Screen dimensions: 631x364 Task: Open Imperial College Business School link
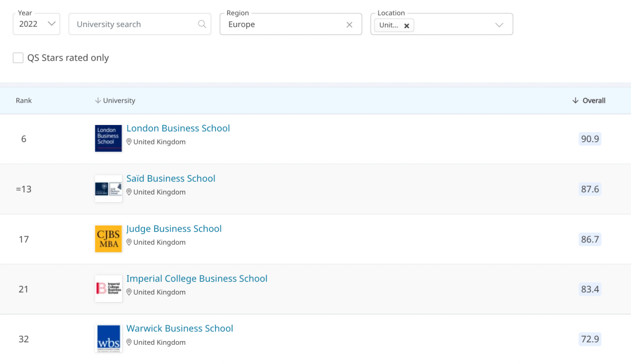coord(197,279)
